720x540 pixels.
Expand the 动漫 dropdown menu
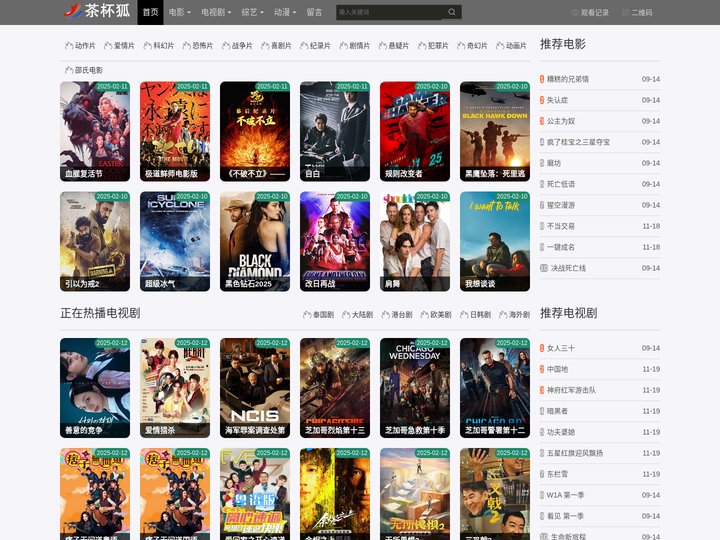click(x=285, y=12)
